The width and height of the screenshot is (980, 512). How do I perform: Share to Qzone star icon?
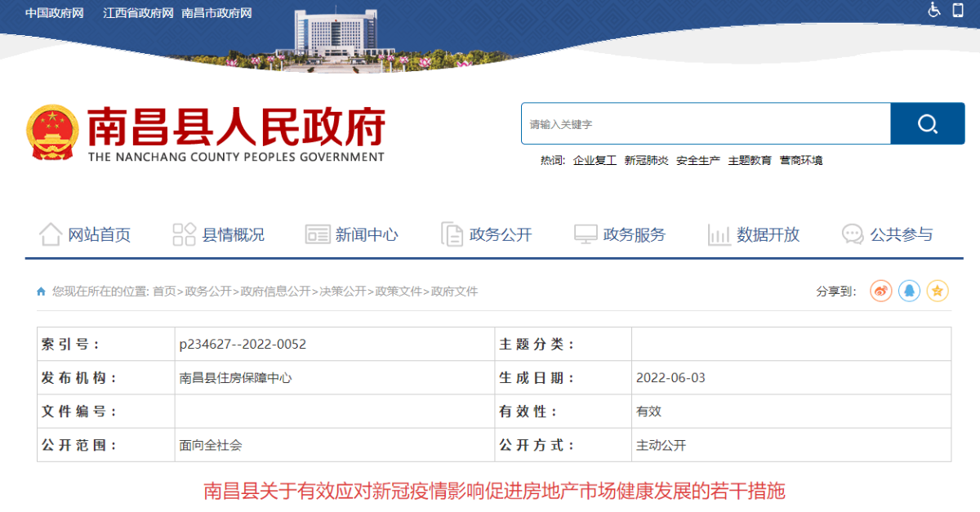click(x=938, y=291)
